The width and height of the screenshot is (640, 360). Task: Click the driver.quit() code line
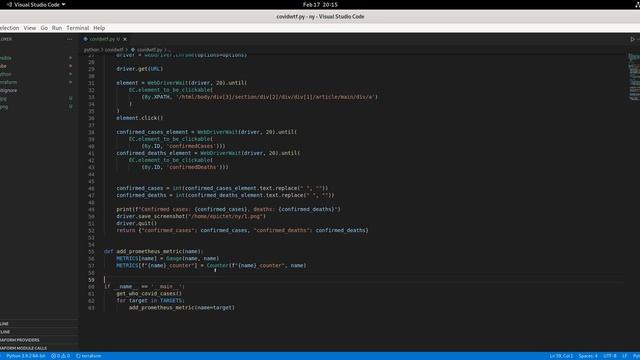point(136,223)
